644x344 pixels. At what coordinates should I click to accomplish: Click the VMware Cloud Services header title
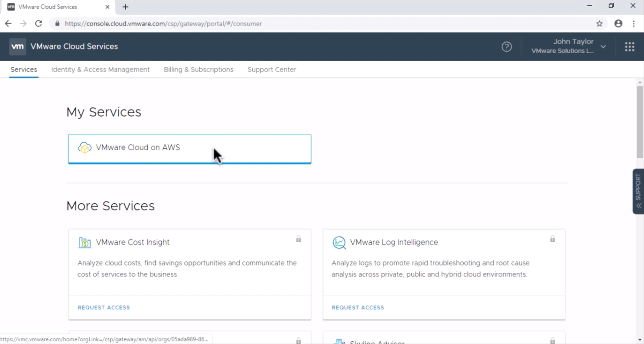click(74, 46)
